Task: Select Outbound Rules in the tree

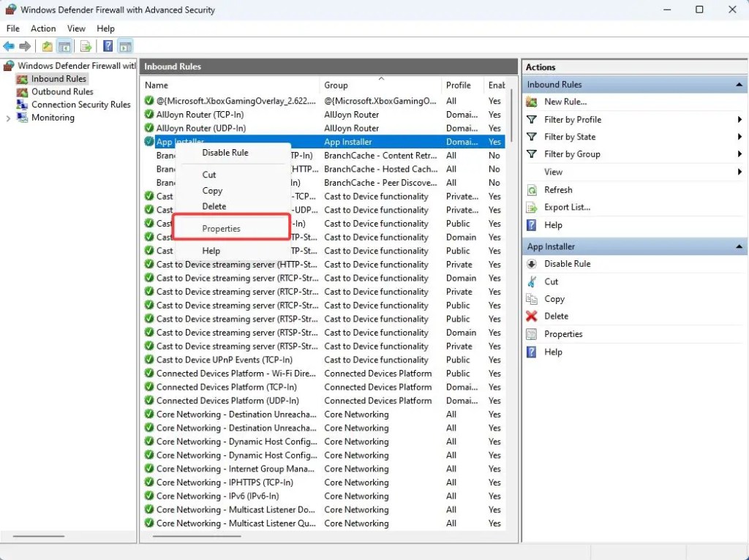Action: click(x=62, y=91)
